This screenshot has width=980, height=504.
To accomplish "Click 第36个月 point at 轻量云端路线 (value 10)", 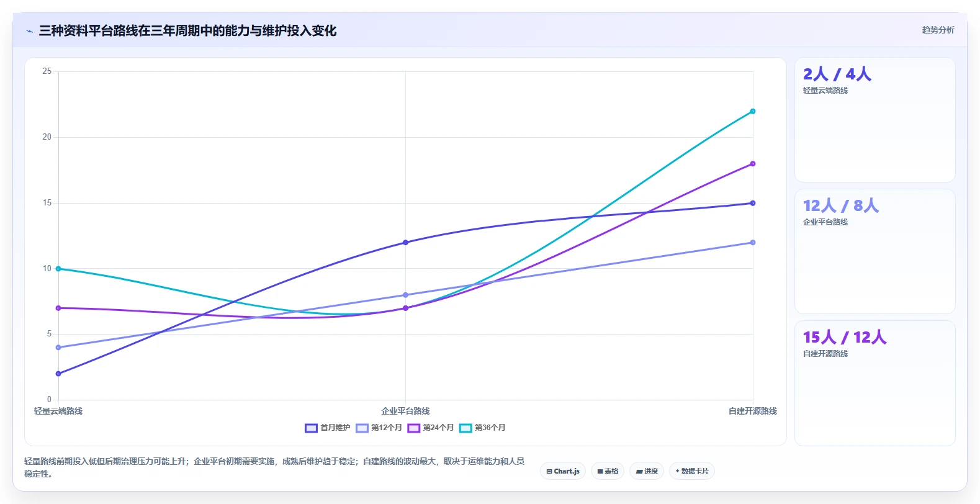I will pyautogui.click(x=58, y=269).
